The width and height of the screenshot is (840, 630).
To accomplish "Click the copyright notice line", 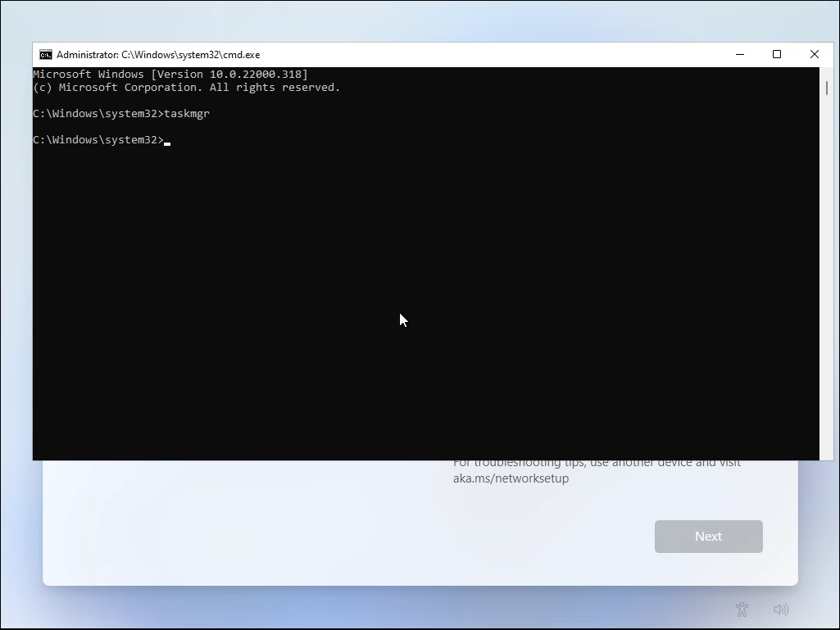I will click(186, 87).
